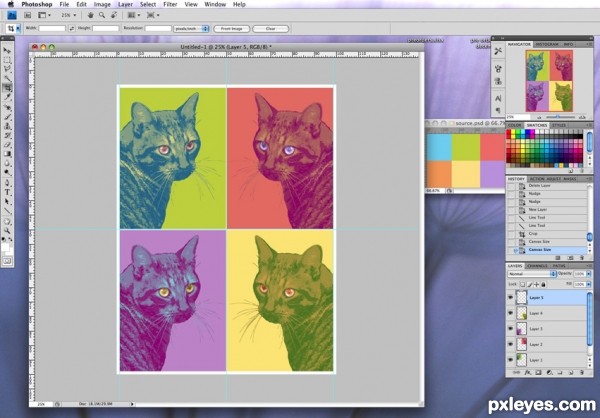Open the Layer menu
Viewport: 600px width, 418px height.
(x=125, y=4)
